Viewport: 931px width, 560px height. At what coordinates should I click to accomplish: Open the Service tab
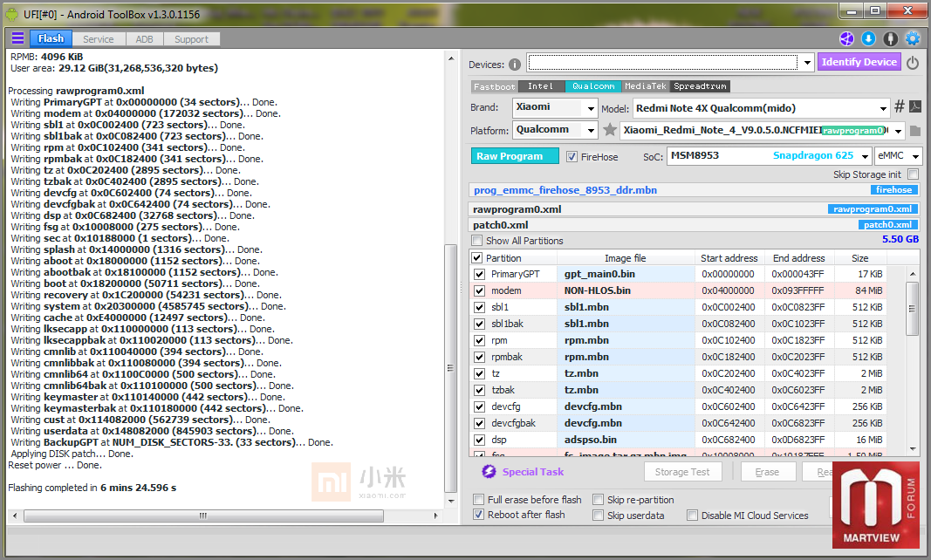point(98,39)
